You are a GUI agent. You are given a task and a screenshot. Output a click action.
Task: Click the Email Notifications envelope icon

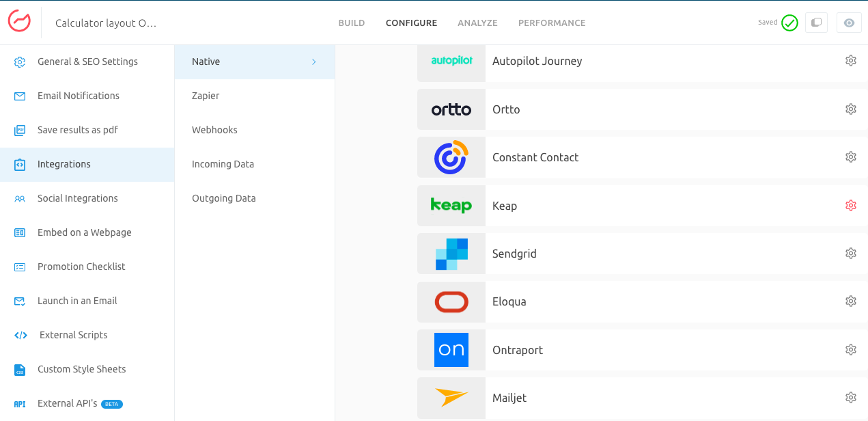[20, 96]
